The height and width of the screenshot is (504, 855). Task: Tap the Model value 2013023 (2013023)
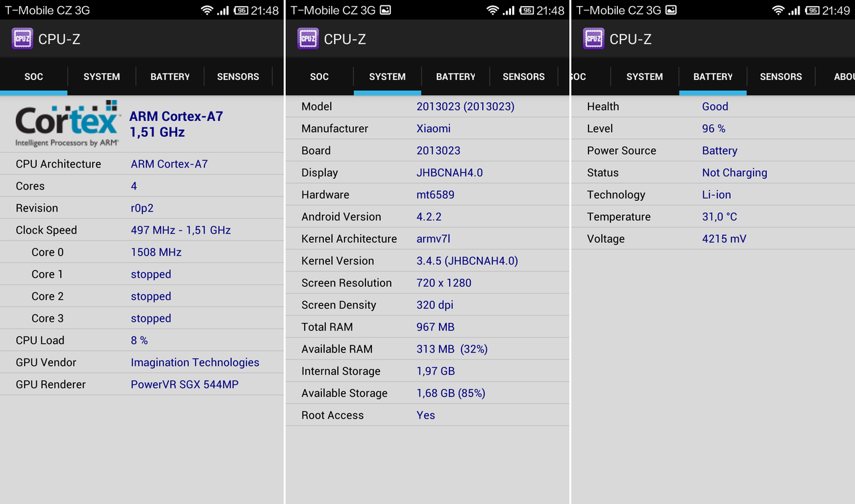pyautogui.click(x=466, y=107)
